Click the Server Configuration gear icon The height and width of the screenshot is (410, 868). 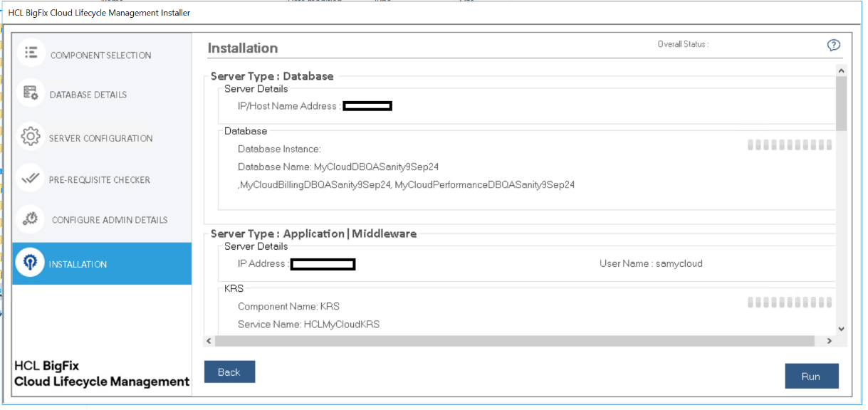tap(31, 137)
